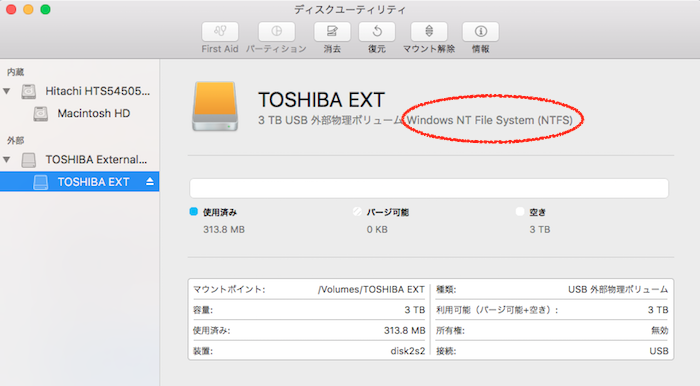
Task: Click the disk usage bar
Action: (429, 188)
